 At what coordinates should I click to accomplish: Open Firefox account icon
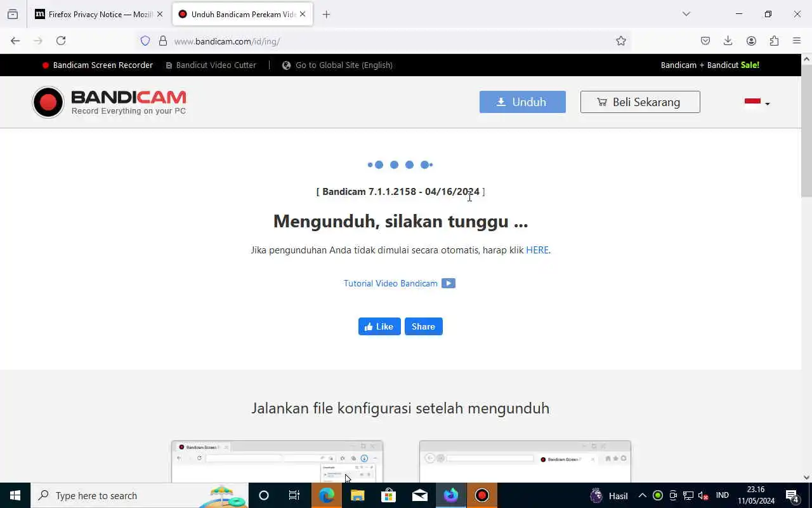coord(751,41)
